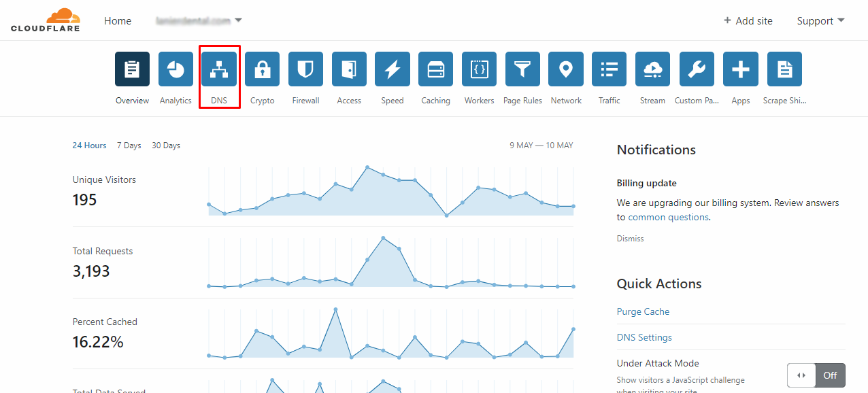Open the DNS Settings quick action
Screen dimensions: 868x393
(644, 337)
